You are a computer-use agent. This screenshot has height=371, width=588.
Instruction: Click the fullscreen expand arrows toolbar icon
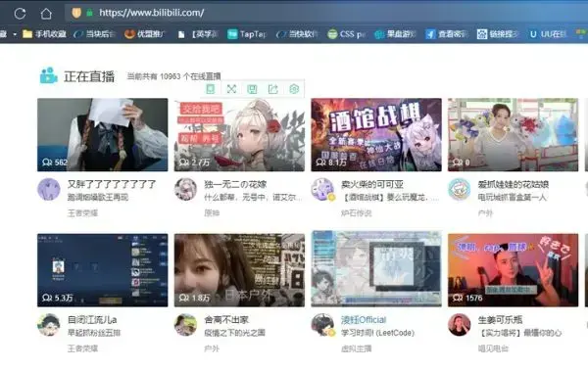coord(231,89)
